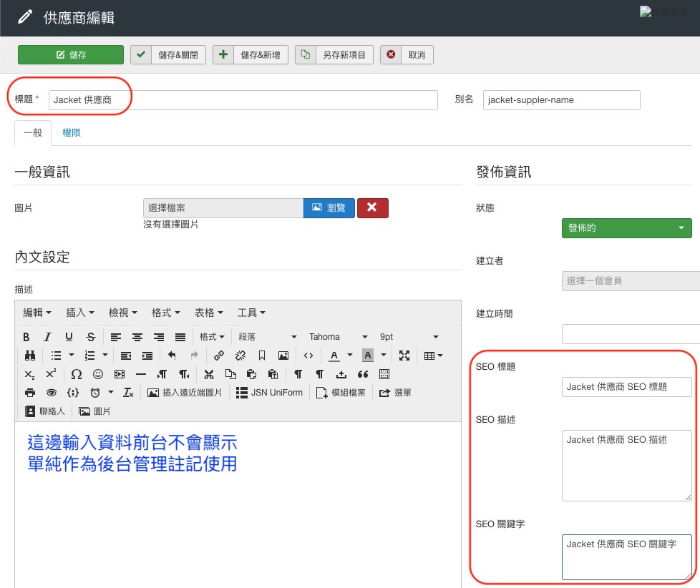Viewport: 700px width, 588px height.
Task: Preview content with the eye icon
Action: coord(51,393)
